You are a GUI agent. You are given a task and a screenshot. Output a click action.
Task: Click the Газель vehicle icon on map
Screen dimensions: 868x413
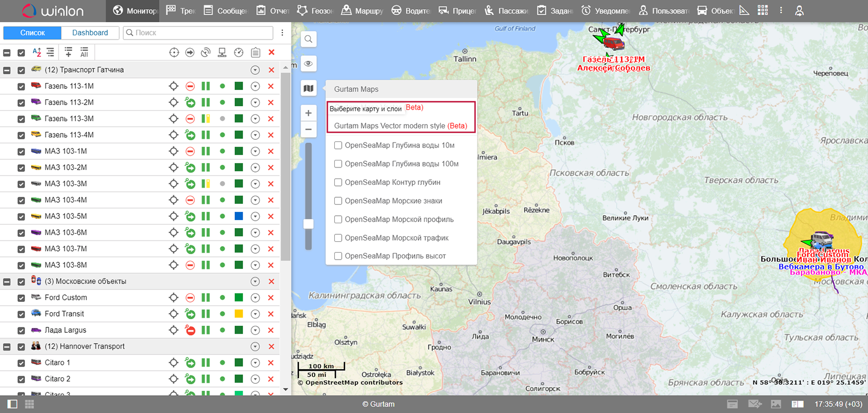point(614,43)
